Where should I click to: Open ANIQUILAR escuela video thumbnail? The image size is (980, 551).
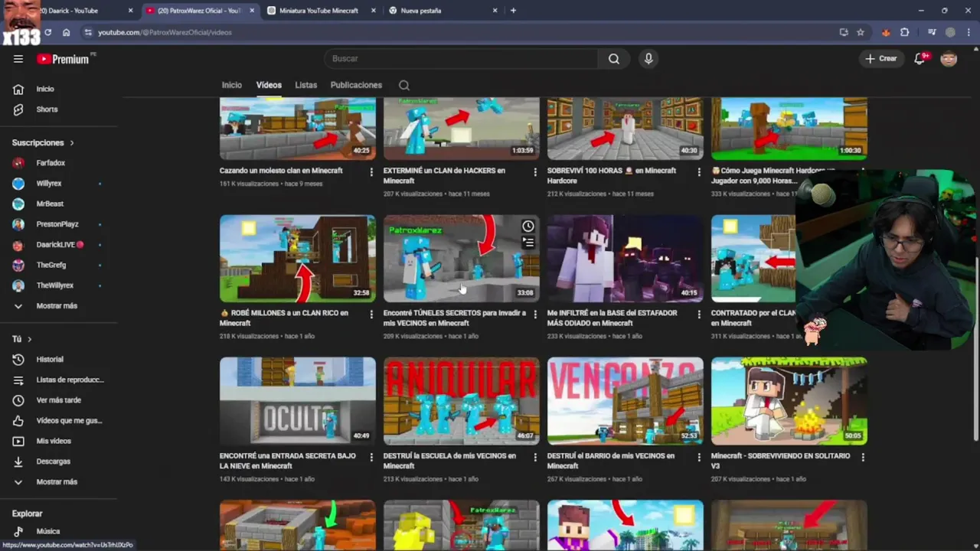462,401
